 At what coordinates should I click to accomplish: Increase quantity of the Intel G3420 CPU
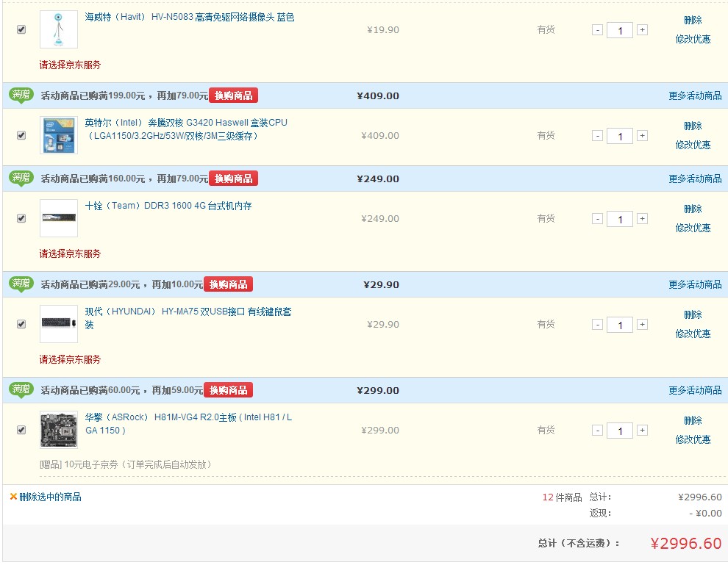tap(642, 136)
